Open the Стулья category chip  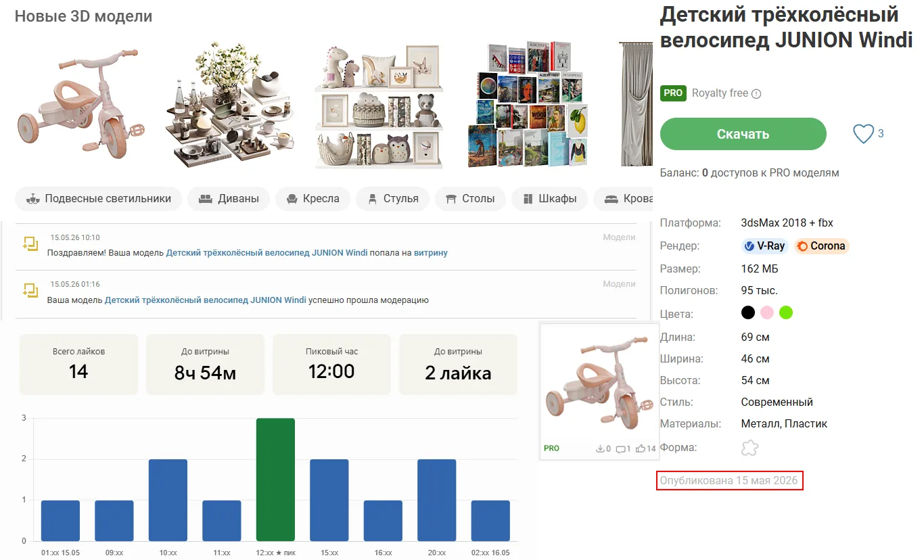(x=393, y=199)
